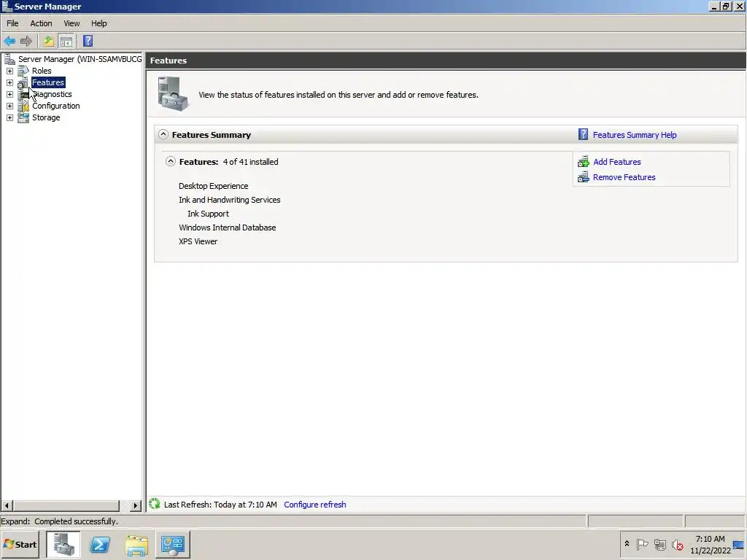747x560 pixels.
Task: Expand the Roles node
Action: (x=9, y=71)
